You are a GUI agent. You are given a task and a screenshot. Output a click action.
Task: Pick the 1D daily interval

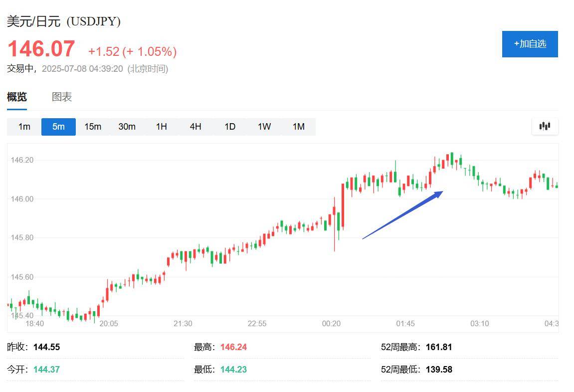click(x=230, y=127)
